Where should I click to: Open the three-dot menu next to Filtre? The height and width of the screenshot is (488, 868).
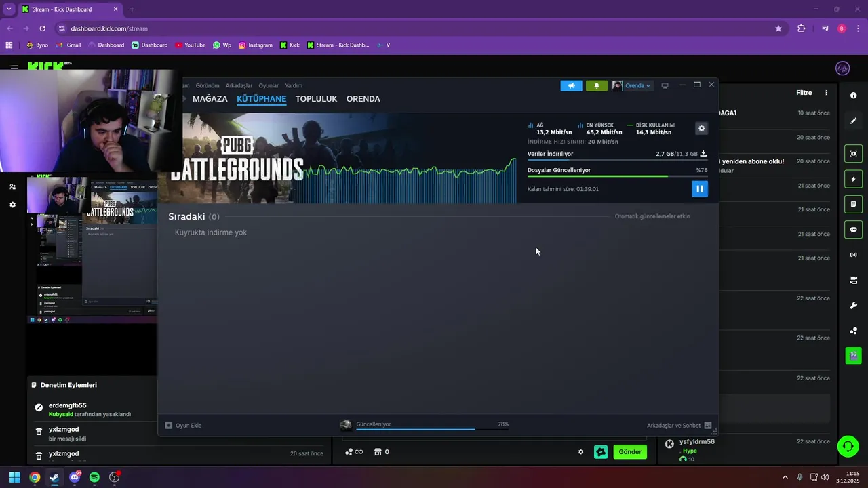coord(826,93)
